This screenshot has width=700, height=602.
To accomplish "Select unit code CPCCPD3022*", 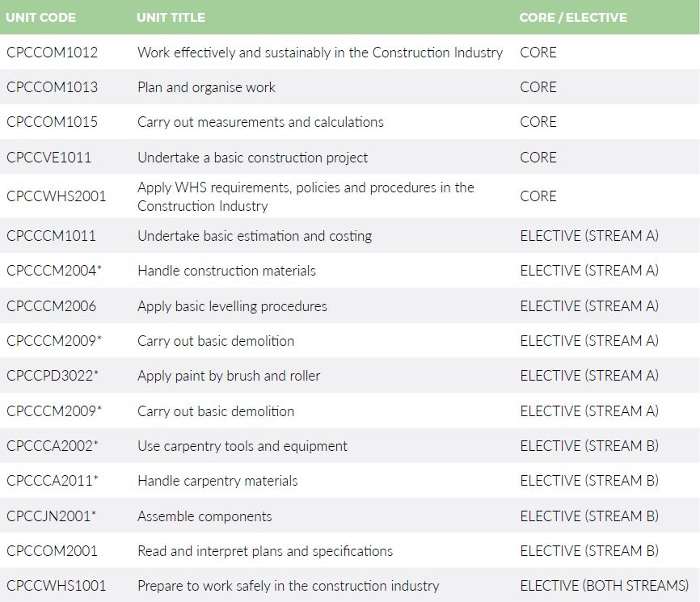I will (x=53, y=376).
